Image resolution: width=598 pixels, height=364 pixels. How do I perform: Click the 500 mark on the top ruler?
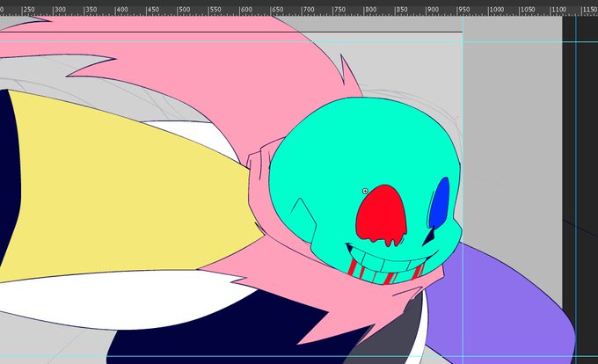click(184, 10)
